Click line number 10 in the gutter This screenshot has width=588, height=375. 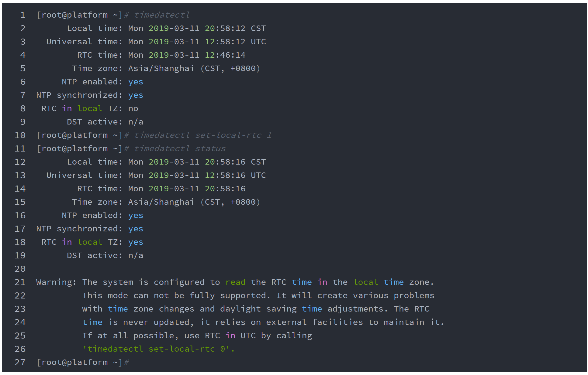click(x=20, y=135)
